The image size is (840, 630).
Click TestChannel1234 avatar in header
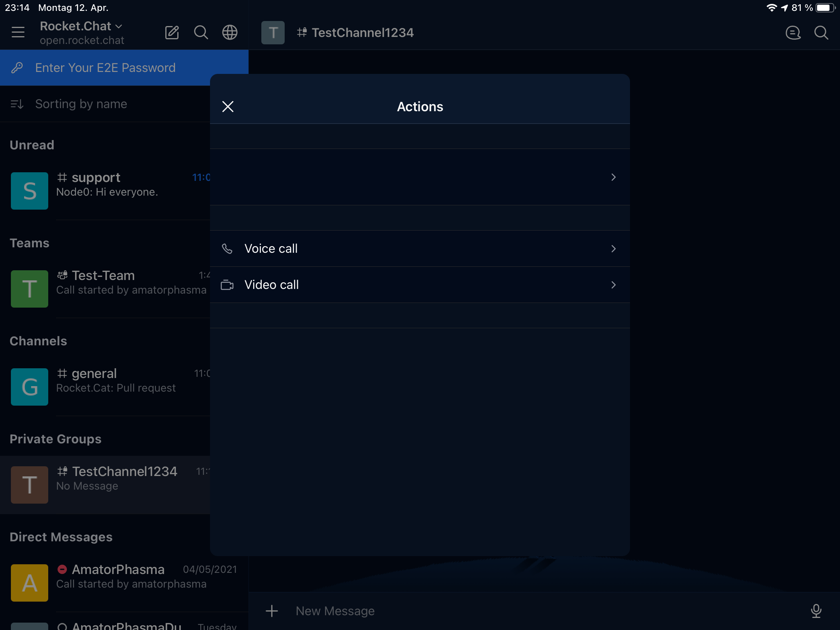273,33
